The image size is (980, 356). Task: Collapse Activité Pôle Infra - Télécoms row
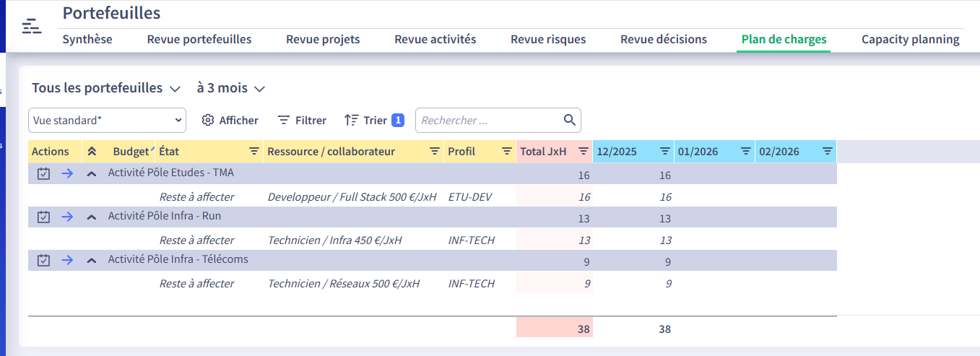tap(92, 261)
